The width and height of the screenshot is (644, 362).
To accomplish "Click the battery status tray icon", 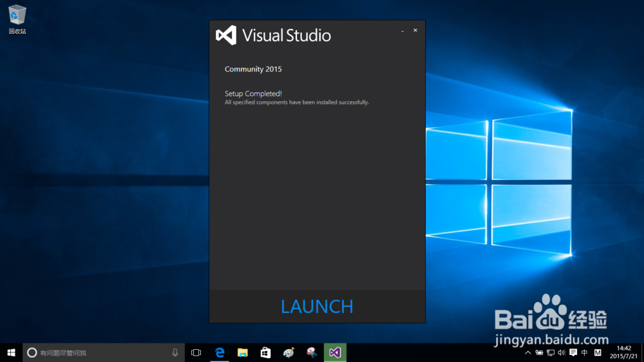I will (539, 352).
